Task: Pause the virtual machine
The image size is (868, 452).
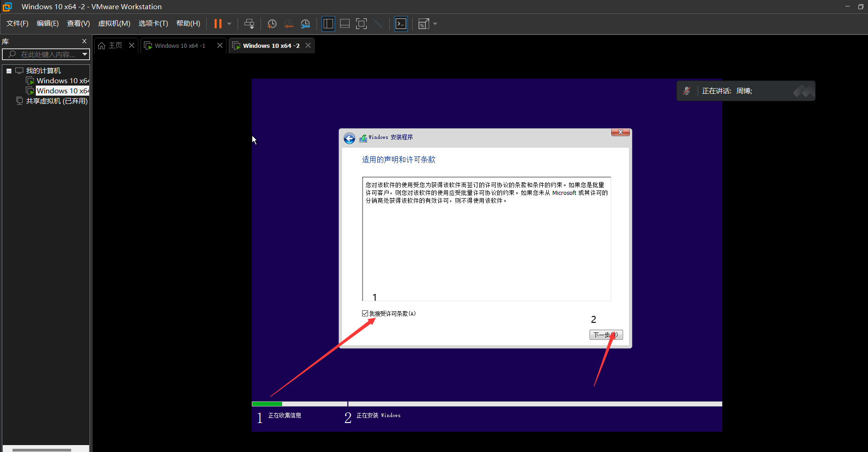Action: [218, 23]
